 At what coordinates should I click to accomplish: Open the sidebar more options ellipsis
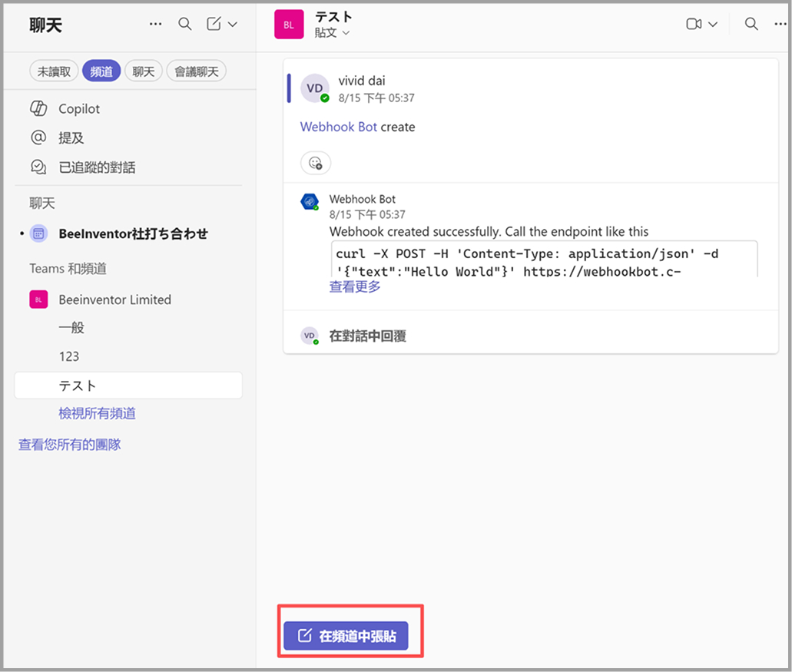(156, 24)
